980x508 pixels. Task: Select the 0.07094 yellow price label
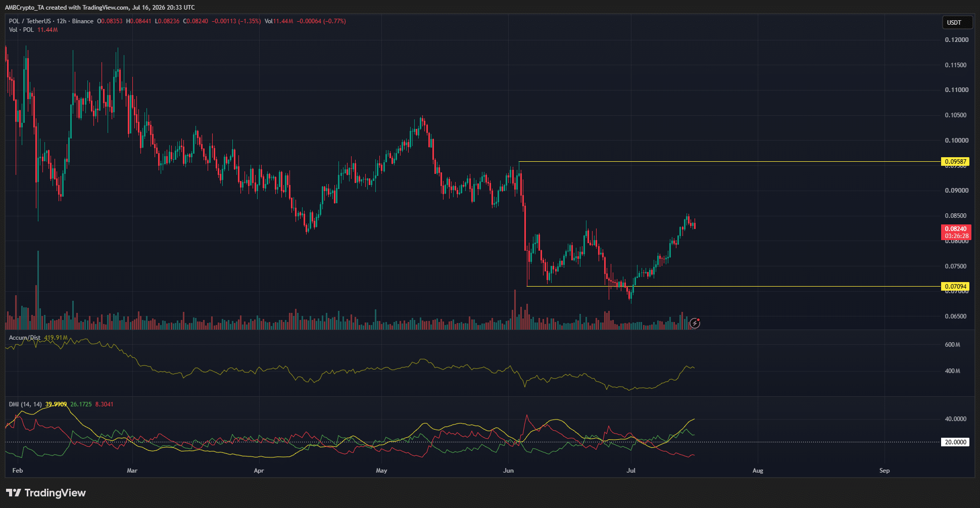956,287
